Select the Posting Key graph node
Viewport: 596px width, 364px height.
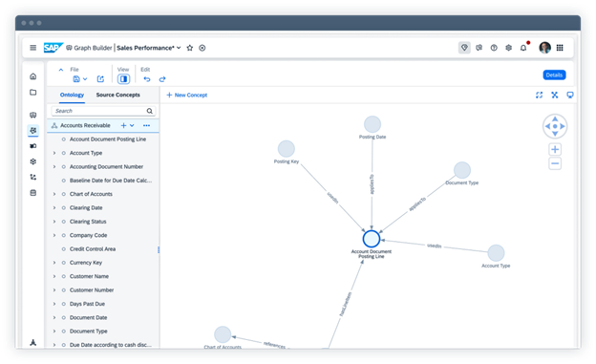pos(287,149)
